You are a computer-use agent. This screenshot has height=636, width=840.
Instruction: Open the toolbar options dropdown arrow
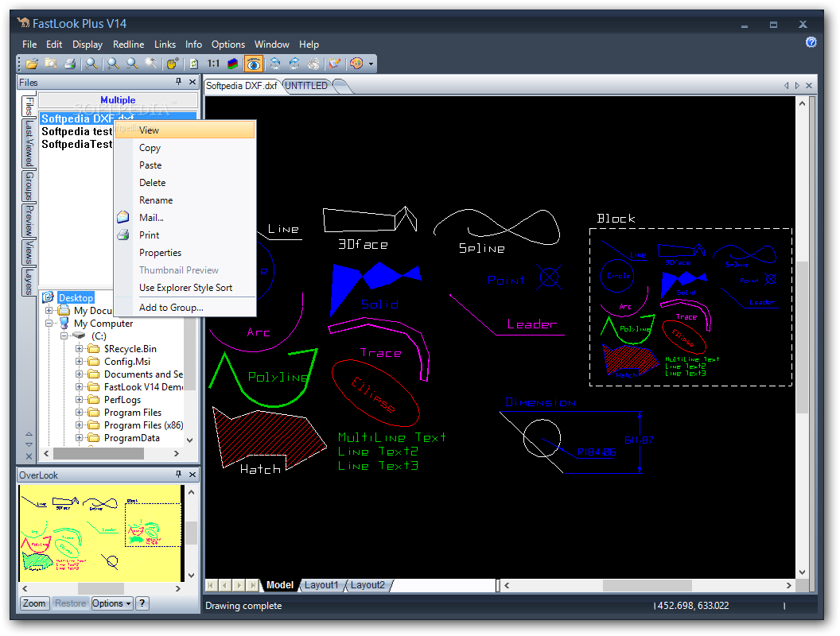[x=371, y=64]
